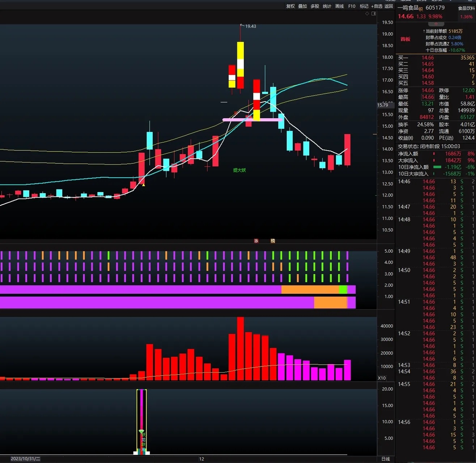Image resolution: width=476 pixels, height=463 pixels.
Task: Click the tallest red volume bar
Action: pos(240,349)
